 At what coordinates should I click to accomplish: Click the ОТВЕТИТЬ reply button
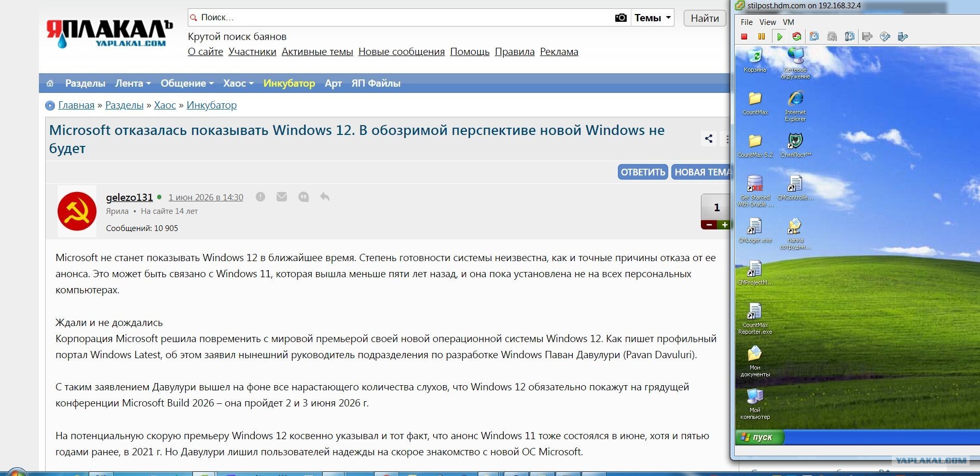[x=643, y=172]
